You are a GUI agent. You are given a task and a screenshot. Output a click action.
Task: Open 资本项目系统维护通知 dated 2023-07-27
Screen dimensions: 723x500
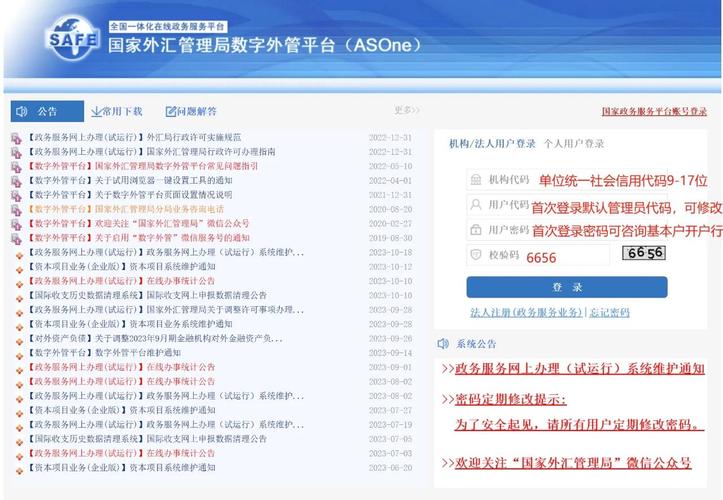[121, 410]
